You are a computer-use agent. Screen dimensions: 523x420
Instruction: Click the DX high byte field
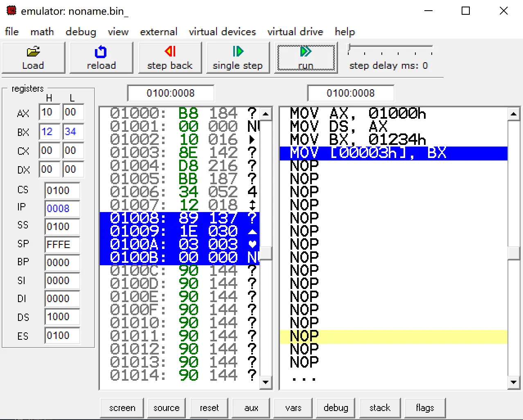click(x=50, y=169)
